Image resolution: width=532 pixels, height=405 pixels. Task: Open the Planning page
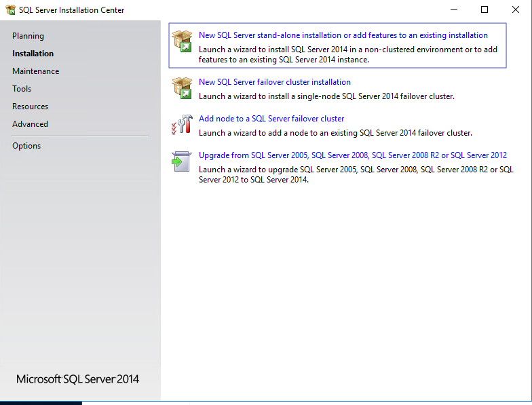(28, 36)
